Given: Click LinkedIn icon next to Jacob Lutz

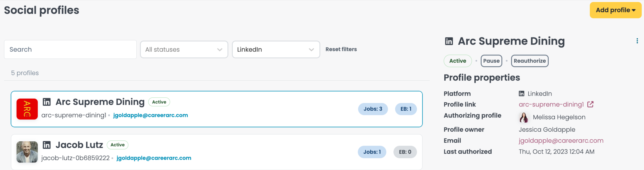Looking at the screenshot, I should click(x=47, y=145).
